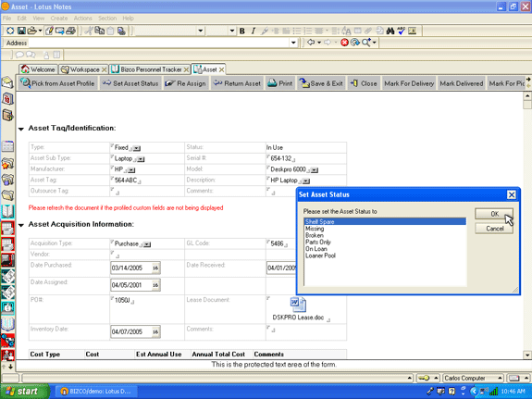This screenshot has height=399, width=532.
Task: Toggle Italic formatting
Action: 254,31
